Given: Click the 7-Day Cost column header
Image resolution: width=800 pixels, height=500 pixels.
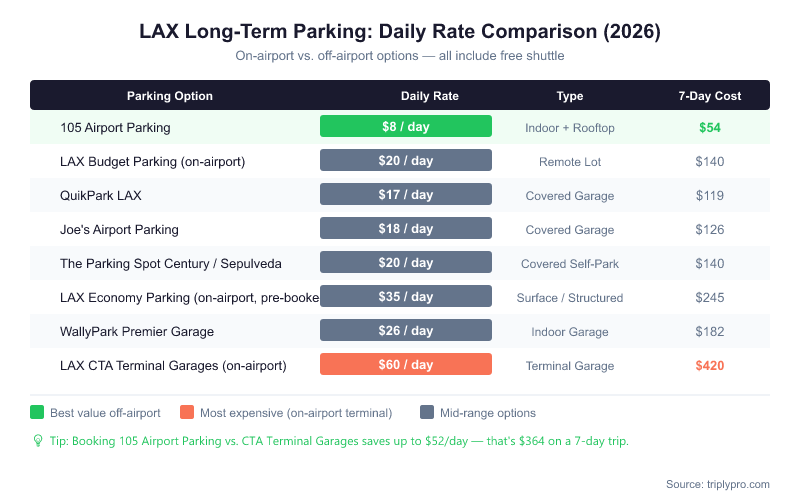Looking at the screenshot, I should pos(710,96).
